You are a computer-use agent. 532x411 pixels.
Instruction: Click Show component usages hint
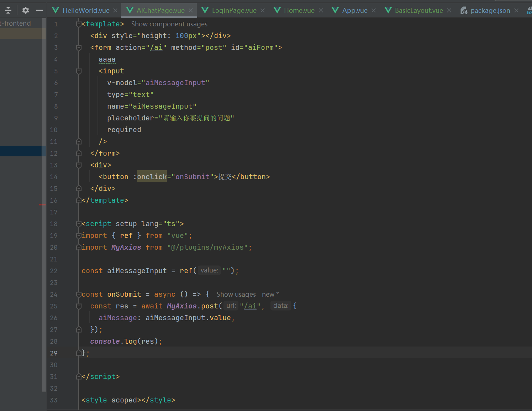point(169,24)
